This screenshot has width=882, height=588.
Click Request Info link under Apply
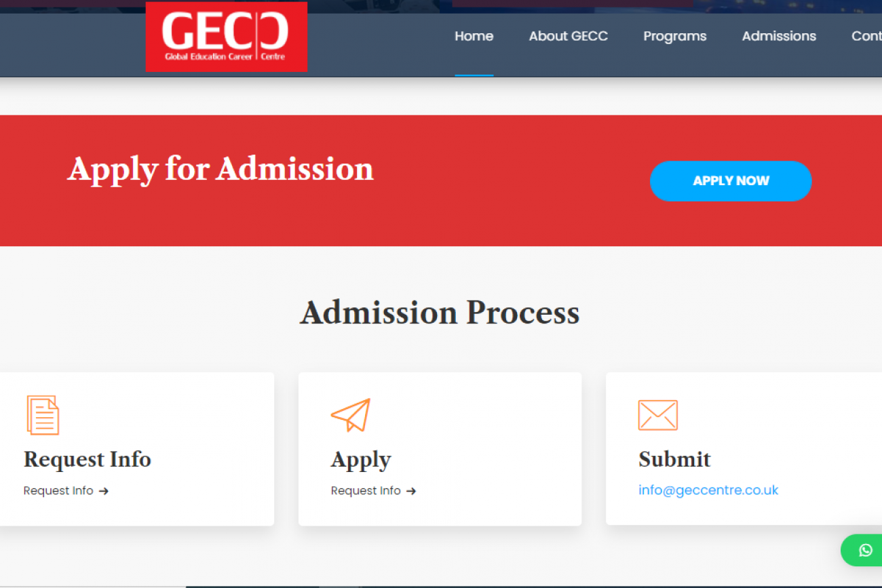366,491
